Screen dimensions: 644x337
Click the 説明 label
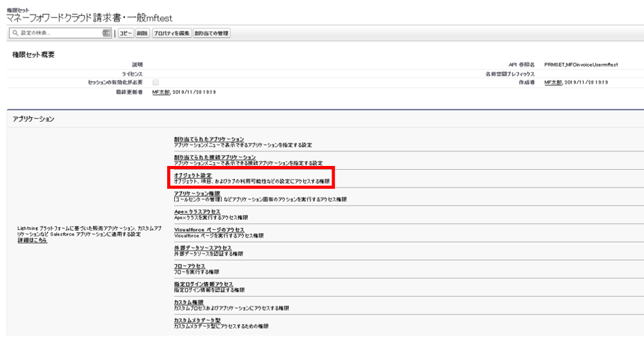click(x=137, y=65)
